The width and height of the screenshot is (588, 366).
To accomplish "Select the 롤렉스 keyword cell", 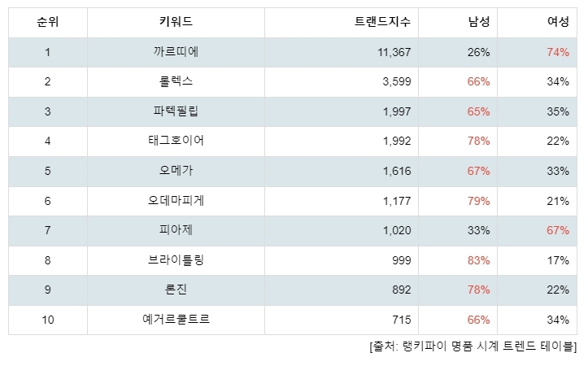I will tap(176, 81).
